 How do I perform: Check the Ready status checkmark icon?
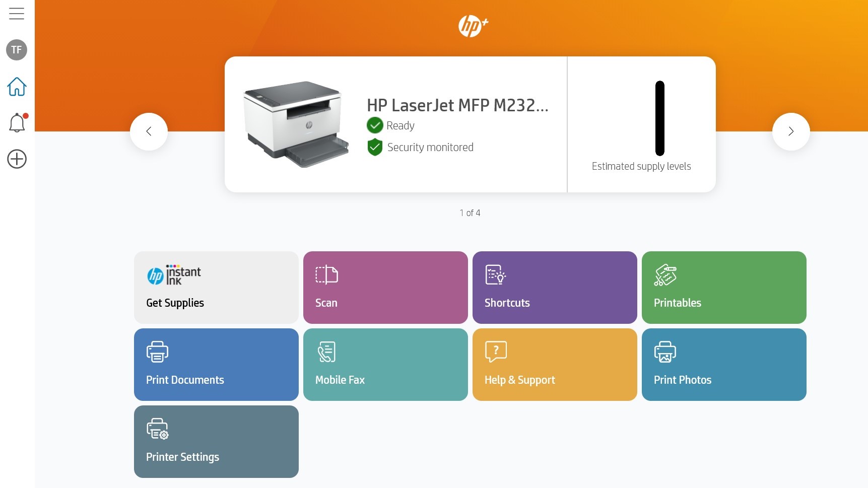pyautogui.click(x=375, y=125)
